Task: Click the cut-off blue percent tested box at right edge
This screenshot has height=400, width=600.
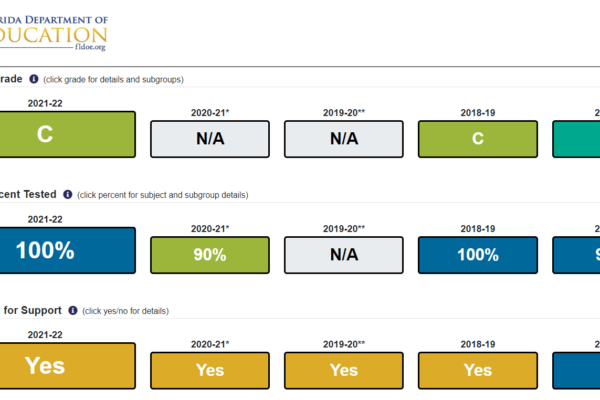Action: tap(576, 255)
